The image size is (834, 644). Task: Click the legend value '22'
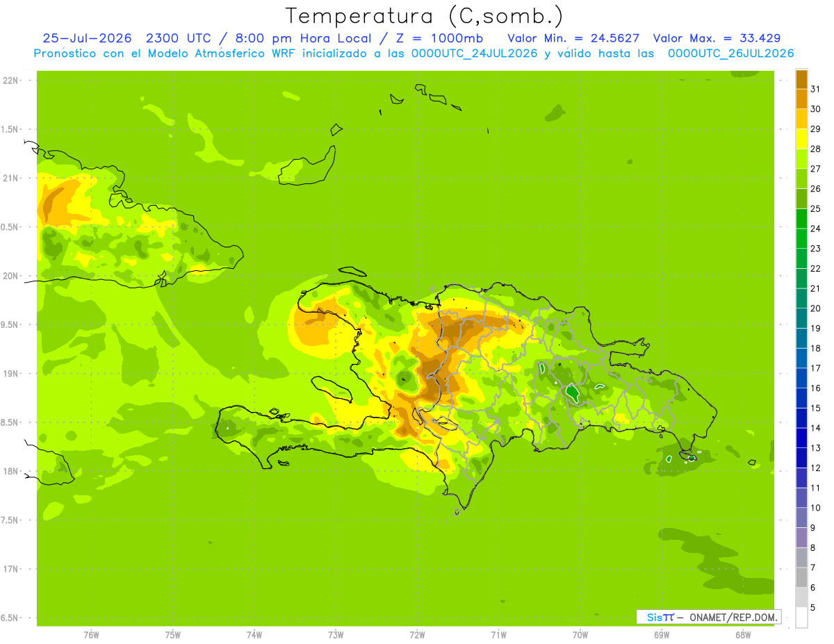click(x=816, y=269)
